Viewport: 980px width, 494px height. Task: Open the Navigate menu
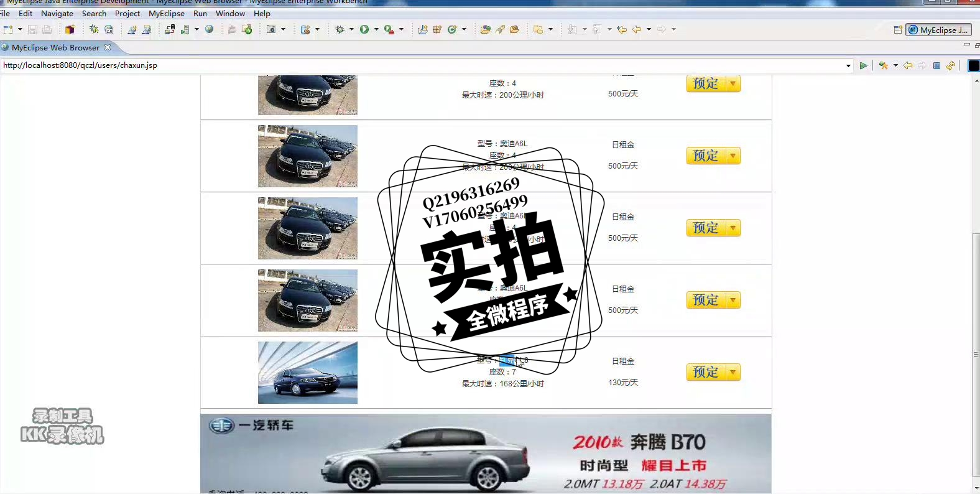tap(57, 13)
